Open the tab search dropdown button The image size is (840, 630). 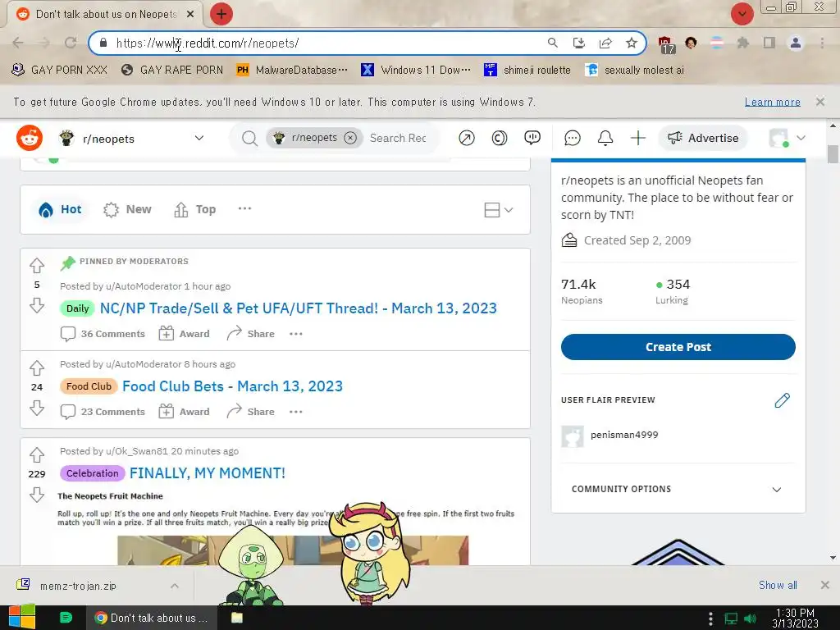742,14
